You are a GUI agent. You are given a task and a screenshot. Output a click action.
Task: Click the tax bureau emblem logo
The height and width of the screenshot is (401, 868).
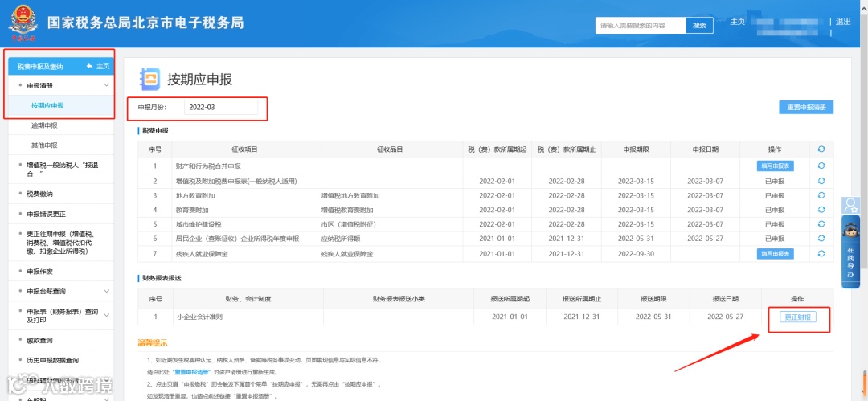[x=23, y=23]
